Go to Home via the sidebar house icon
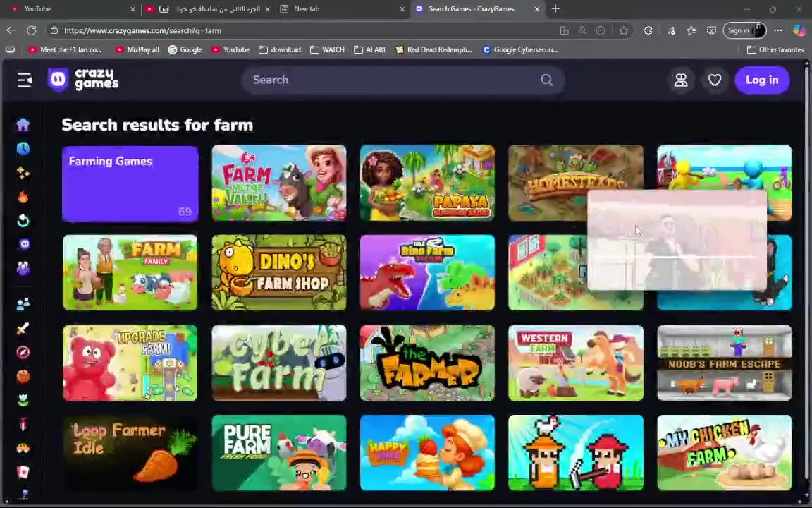 click(x=23, y=124)
